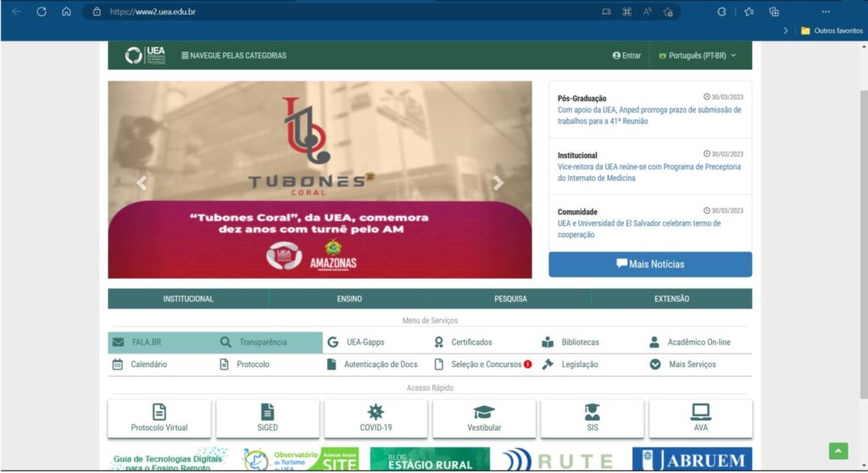Click the Acadêmico On-line person icon
868x473 pixels.
point(654,342)
